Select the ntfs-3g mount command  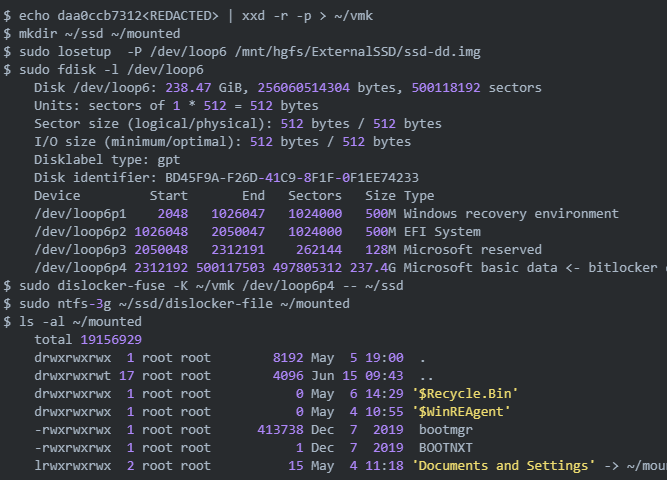(177, 303)
